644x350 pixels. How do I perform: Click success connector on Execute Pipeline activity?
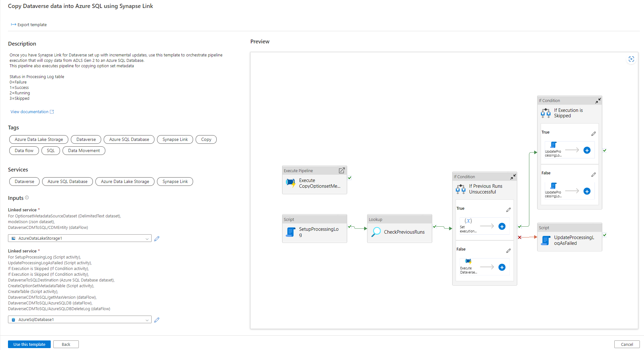349,178
